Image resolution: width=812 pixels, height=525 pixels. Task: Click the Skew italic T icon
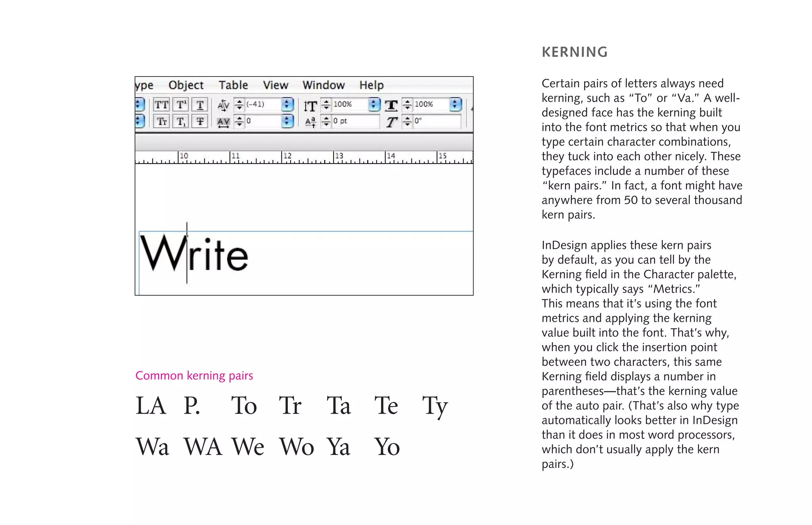click(x=392, y=122)
